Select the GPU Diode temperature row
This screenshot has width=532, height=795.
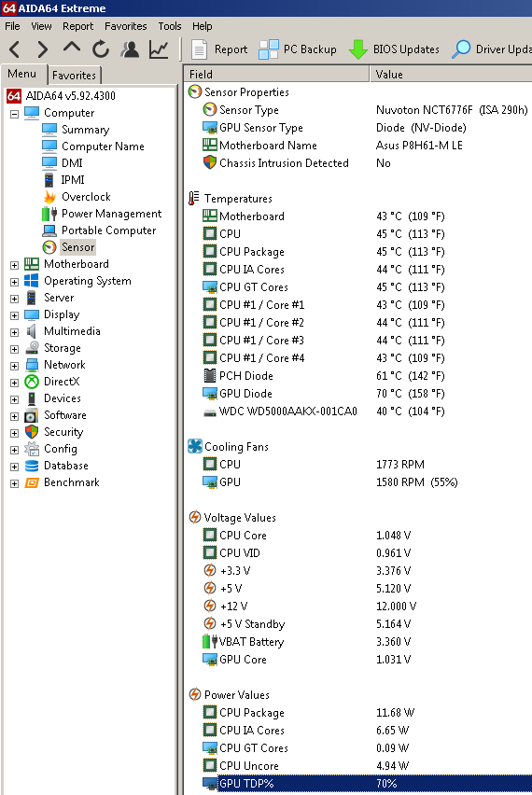358,394
